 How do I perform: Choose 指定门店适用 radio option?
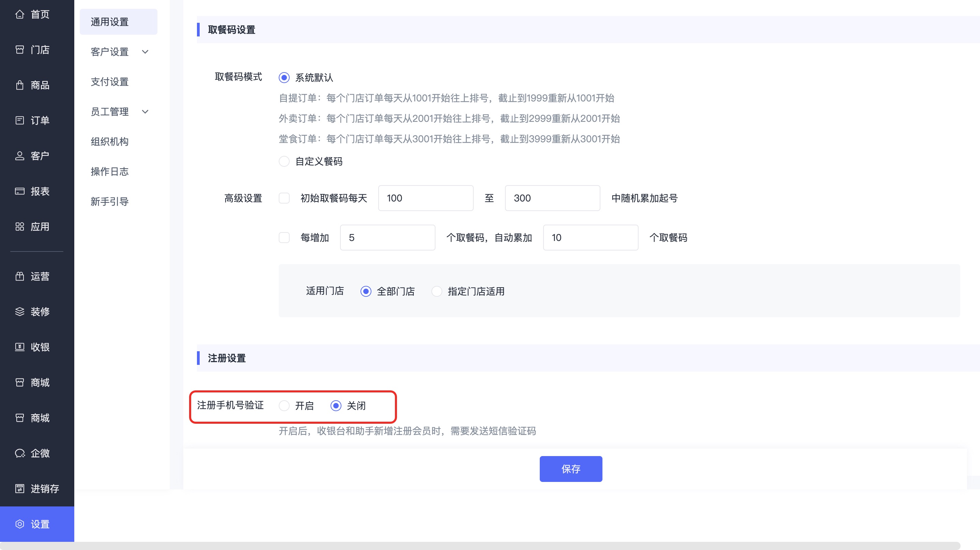click(437, 292)
